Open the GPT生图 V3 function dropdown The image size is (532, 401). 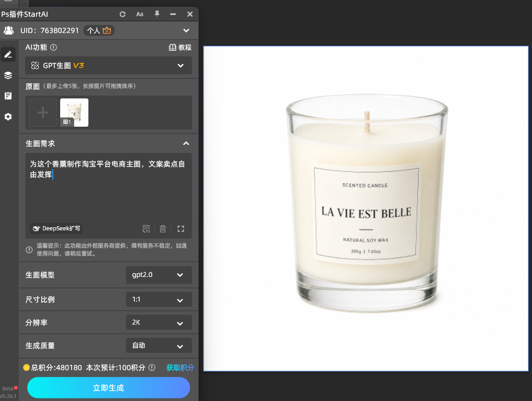click(109, 65)
